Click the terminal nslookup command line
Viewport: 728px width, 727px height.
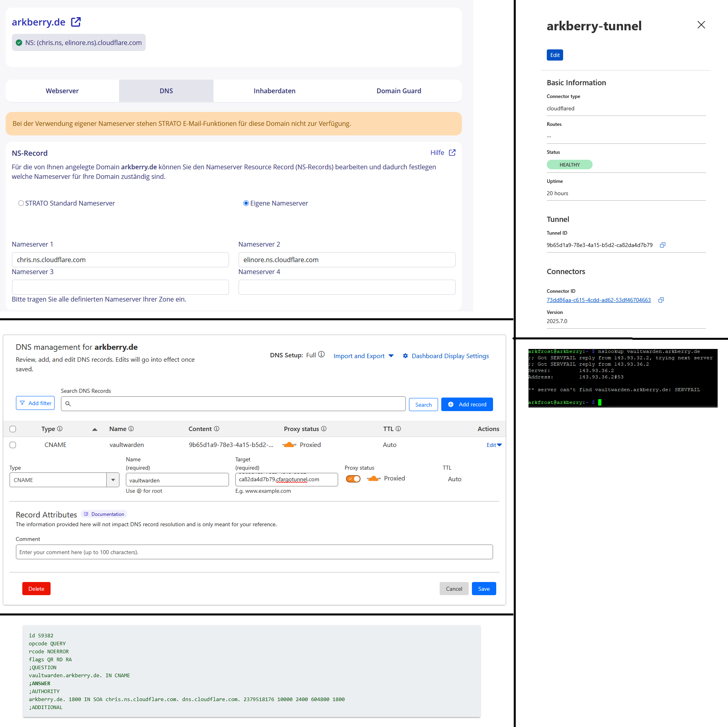[614, 351]
